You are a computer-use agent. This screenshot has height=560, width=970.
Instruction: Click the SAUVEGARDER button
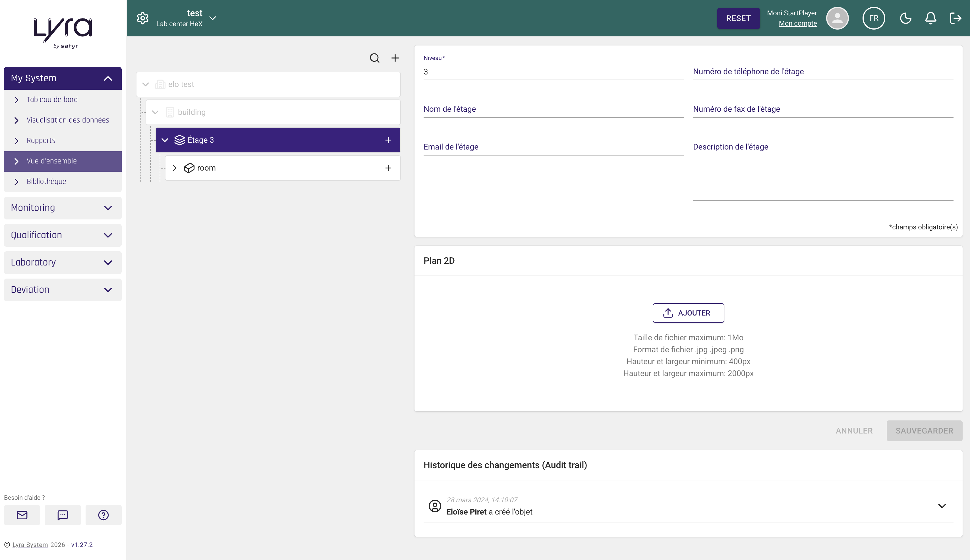(x=924, y=430)
